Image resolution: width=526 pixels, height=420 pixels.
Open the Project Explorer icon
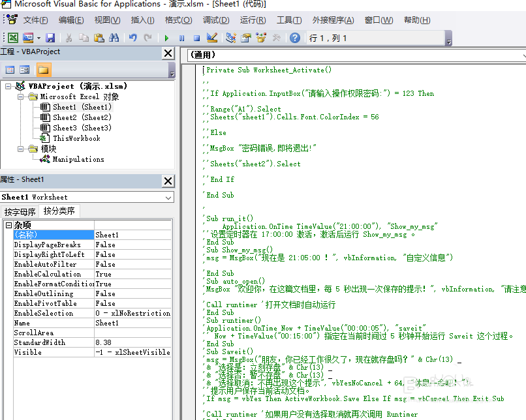231,38
